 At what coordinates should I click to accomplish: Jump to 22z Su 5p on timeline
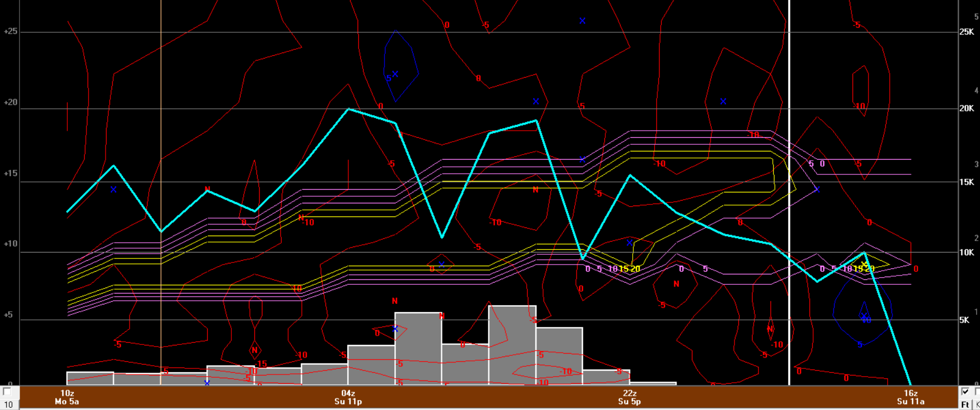(629, 397)
